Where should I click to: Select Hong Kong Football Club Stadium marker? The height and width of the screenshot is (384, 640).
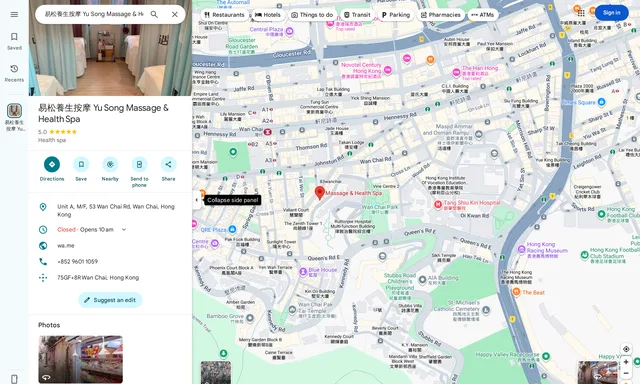pyautogui.click(x=584, y=255)
